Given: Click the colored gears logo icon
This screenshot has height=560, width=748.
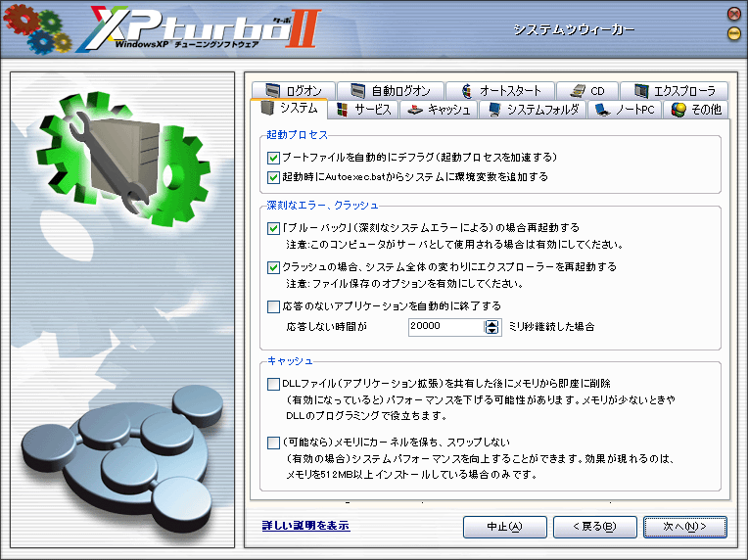Looking at the screenshot, I should click(x=37, y=30).
